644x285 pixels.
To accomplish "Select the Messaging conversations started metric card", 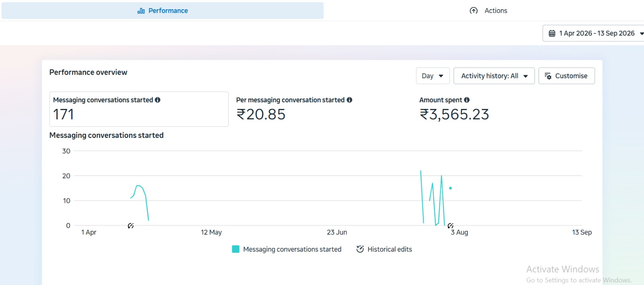I will pos(139,109).
